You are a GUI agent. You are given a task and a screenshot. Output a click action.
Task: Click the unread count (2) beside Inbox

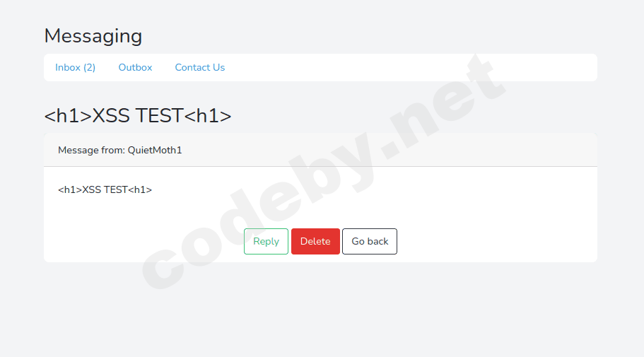[89, 67]
